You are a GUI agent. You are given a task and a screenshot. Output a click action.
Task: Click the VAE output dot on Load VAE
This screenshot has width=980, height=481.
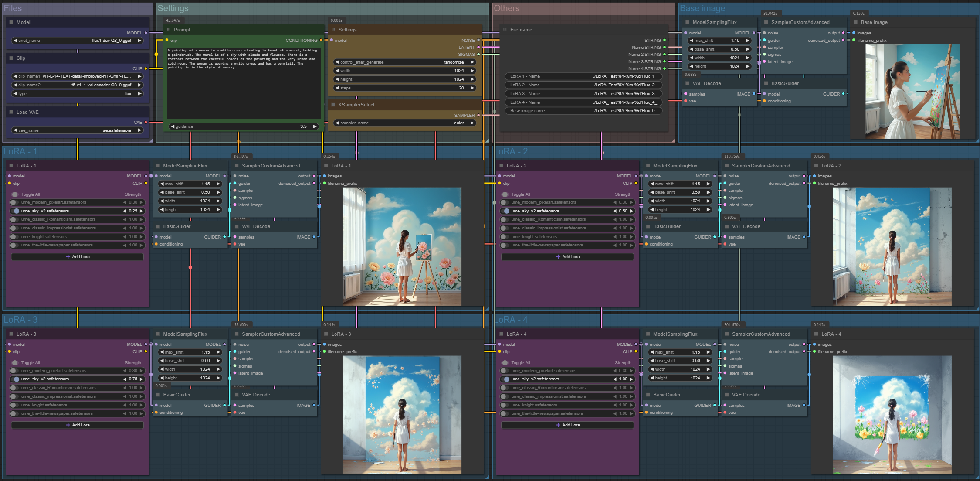pyautogui.click(x=146, y=123)
